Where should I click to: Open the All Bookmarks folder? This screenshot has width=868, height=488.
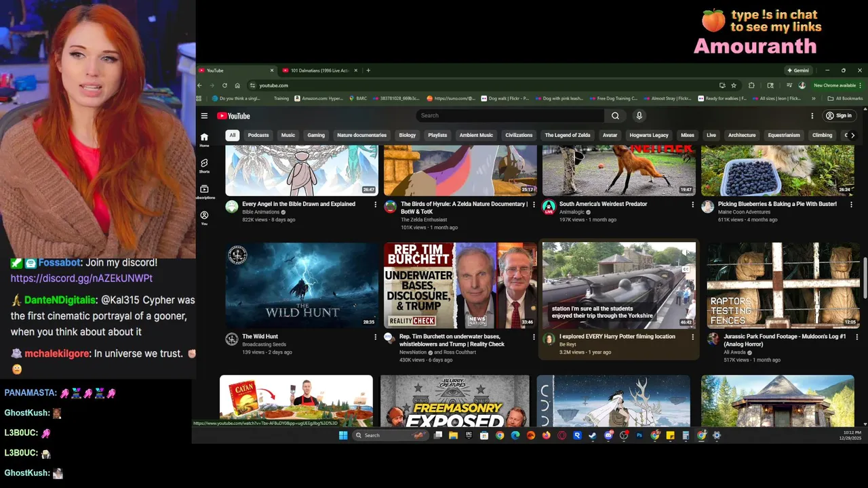coord(845,98)
